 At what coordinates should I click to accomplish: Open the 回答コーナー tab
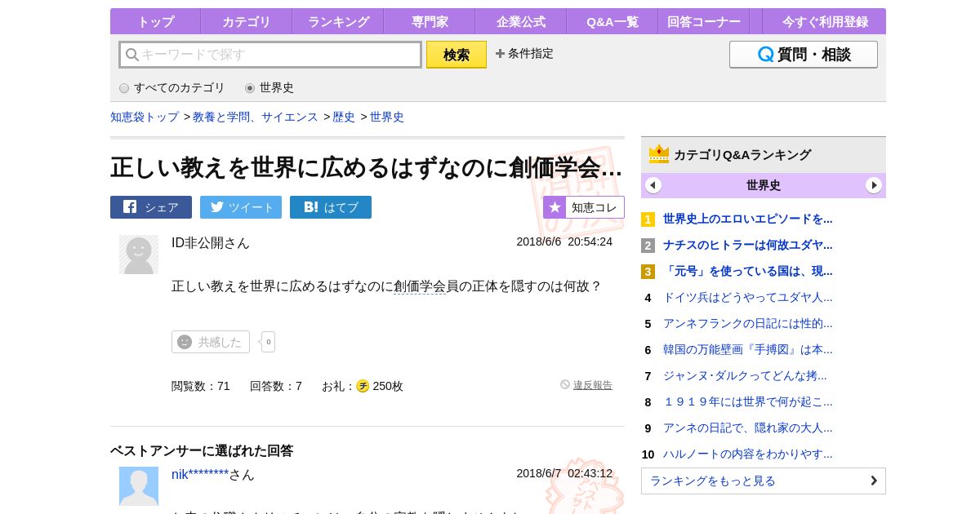click(x=703, y=21)
